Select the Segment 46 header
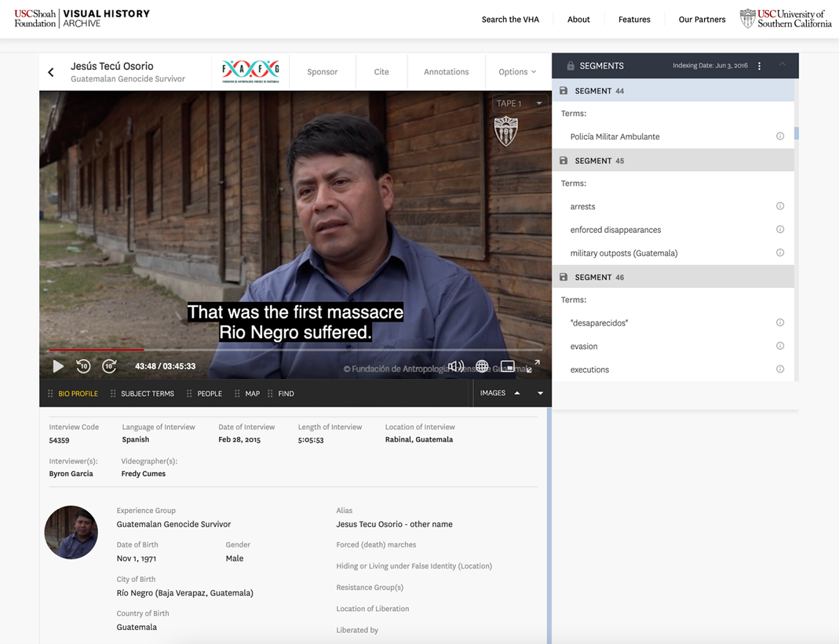 click(x=673, y=277)
